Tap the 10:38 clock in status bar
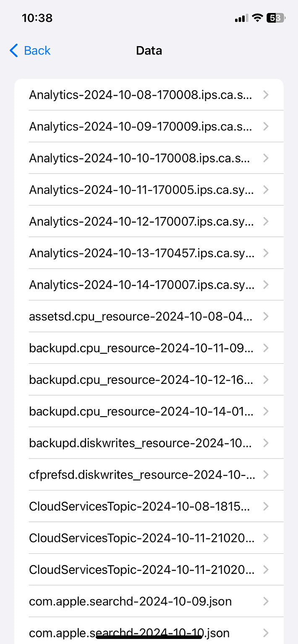The image size is (298, 644). (37, 18)
